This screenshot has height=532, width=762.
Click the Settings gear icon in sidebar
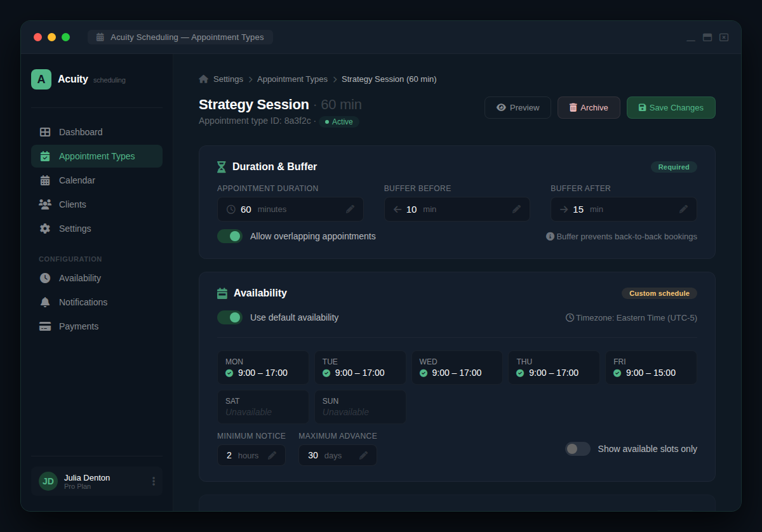[x=45, y=229]
